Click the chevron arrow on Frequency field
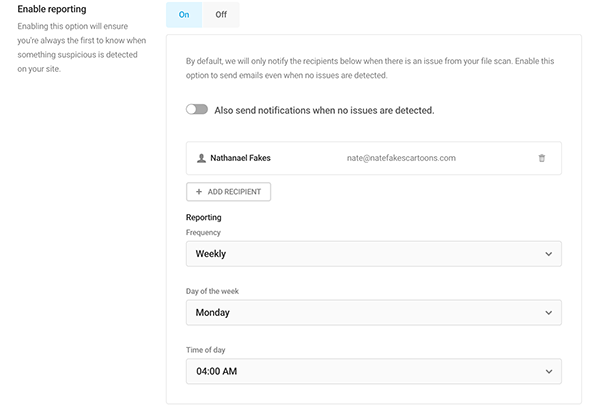This screenshot has height=412, width=600. 547,254
